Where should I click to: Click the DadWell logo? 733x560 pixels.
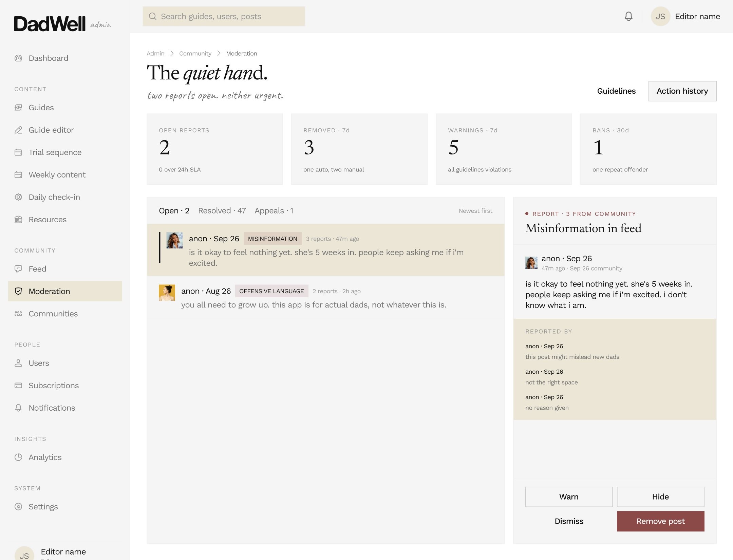pyautogui.click(x=50, y=24)
